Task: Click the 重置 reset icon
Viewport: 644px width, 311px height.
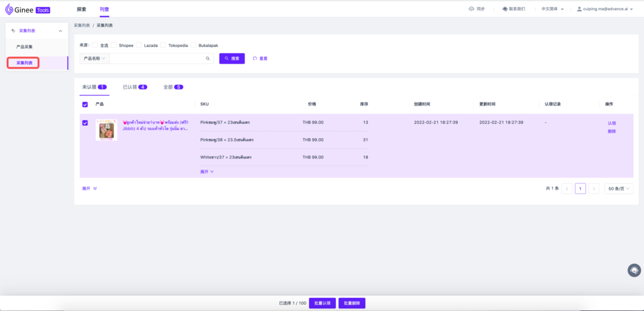Action: (255, 58)
